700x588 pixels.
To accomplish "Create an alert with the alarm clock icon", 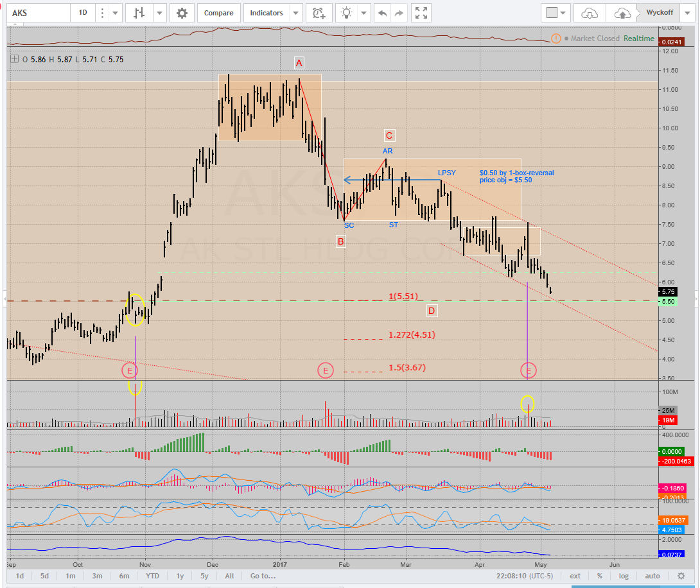I will pos(318,13).
